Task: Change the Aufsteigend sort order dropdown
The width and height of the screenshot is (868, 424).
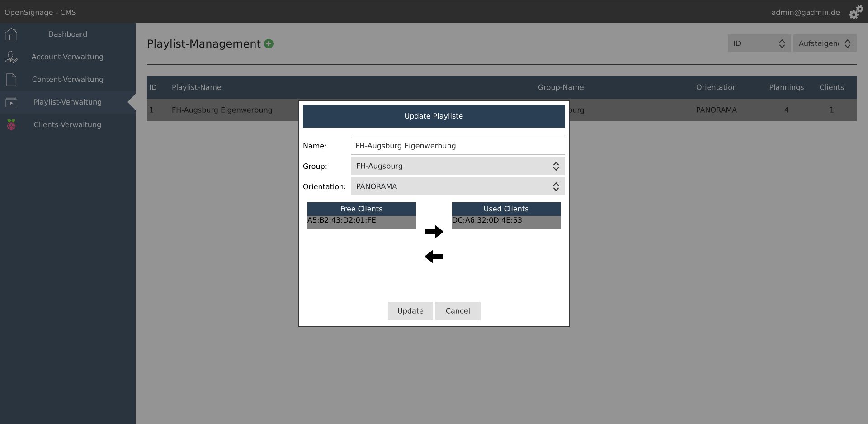Action: [824, 43]
